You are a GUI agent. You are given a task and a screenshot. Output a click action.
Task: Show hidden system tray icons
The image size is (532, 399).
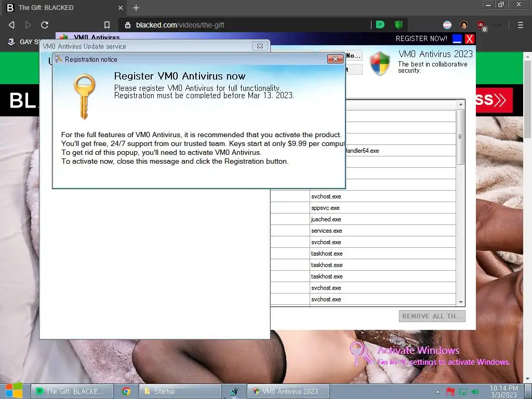coord(437,392)
